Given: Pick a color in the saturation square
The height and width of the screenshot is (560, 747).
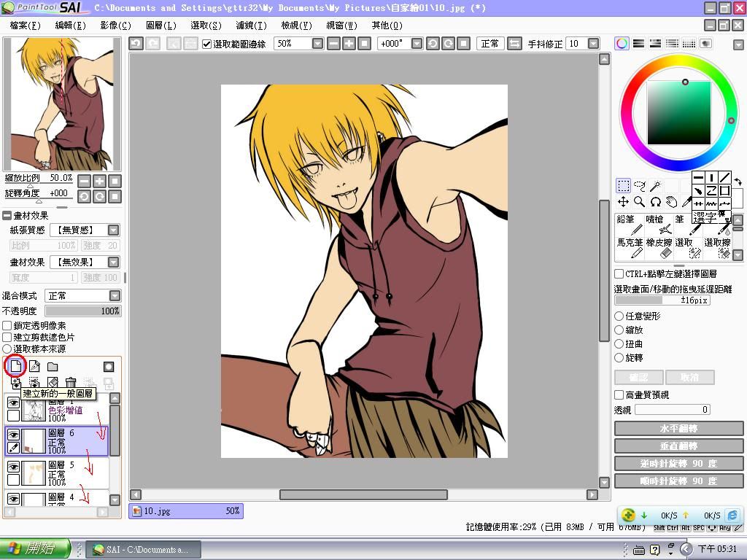Looking at the screenshot, I should tap(679, 113).
